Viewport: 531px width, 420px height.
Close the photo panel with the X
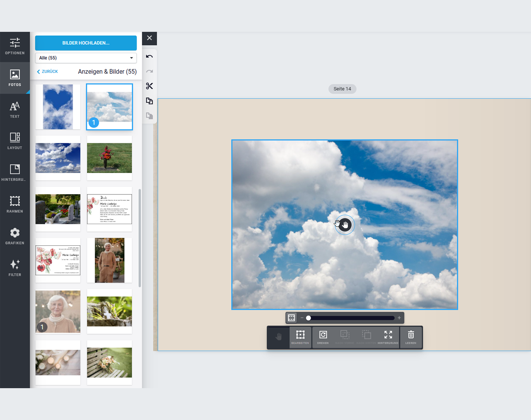coord(150,38)
